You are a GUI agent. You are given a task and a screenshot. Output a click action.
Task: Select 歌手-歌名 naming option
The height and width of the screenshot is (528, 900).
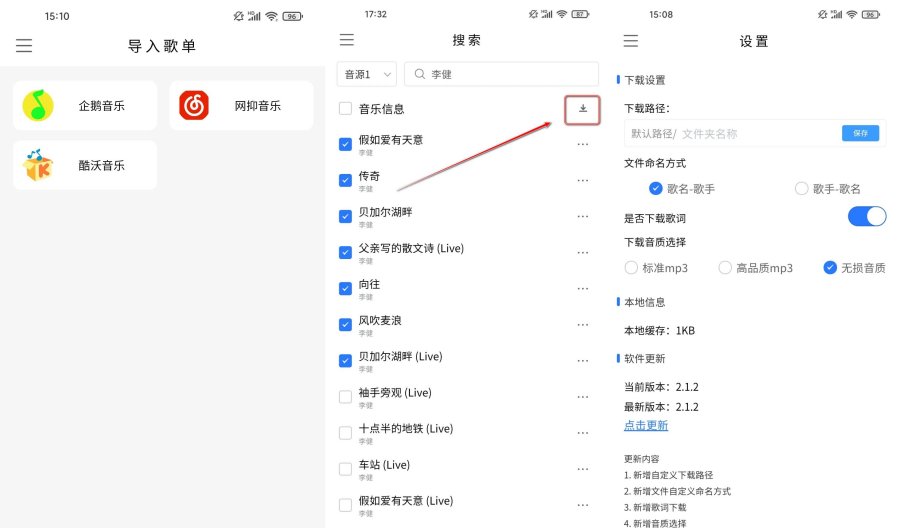(801, 188)
